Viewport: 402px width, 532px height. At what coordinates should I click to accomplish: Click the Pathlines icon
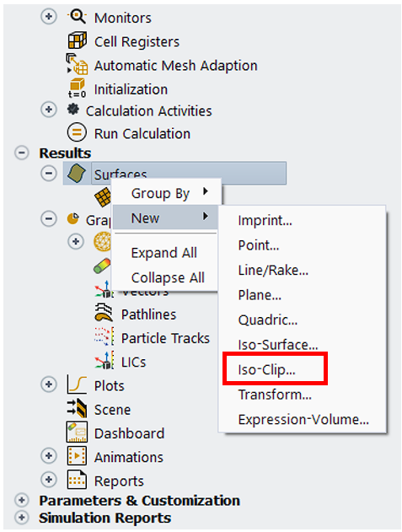coord(104,313)
